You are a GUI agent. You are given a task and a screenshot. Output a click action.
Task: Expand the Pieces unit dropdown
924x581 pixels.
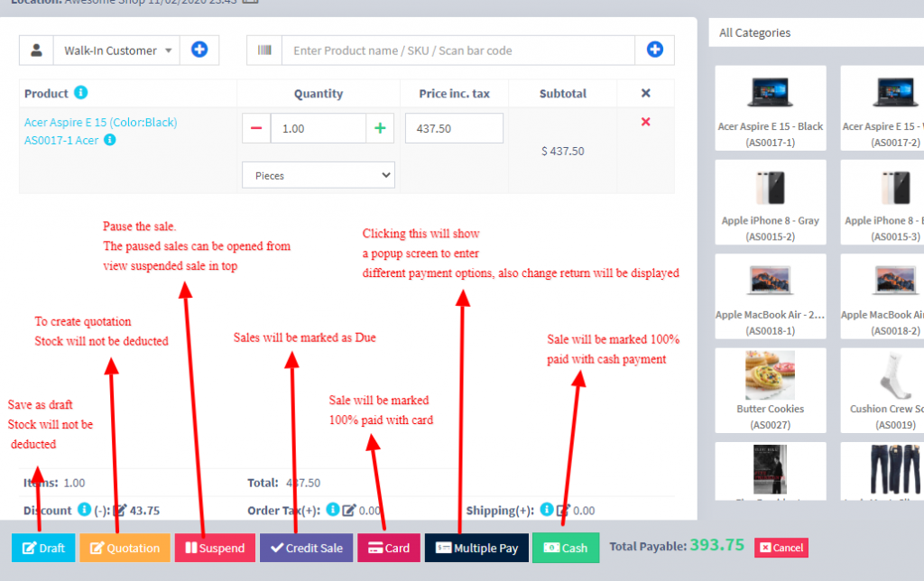tap(318, 175)
